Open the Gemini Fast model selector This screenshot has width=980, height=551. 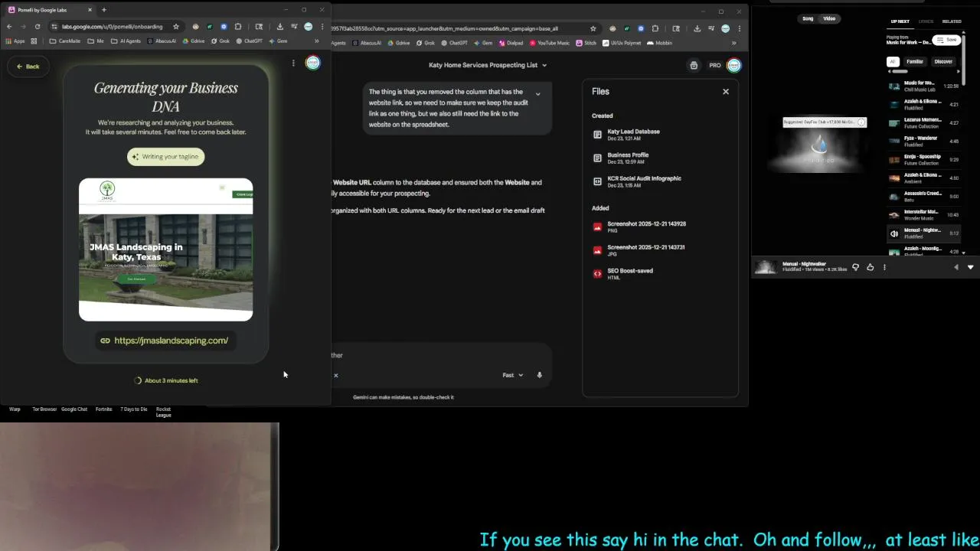[x=512, y=375]
